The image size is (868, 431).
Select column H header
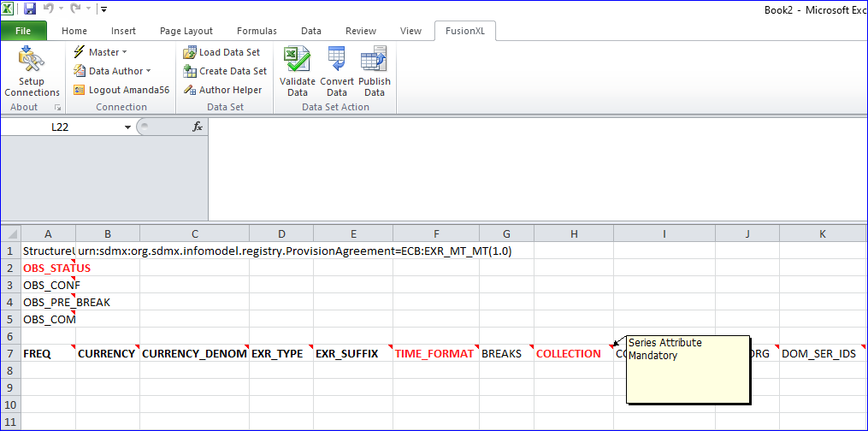tap(574, 233)
